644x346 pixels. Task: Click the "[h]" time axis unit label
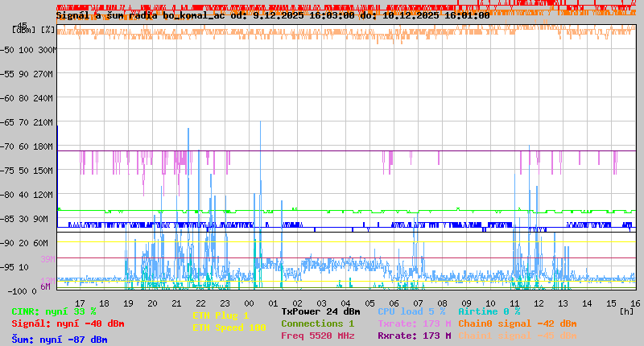pos(627,311)
